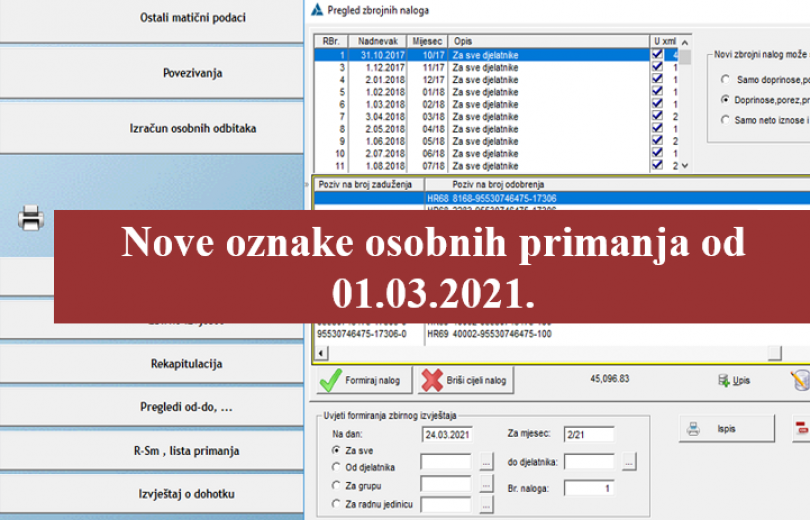This screenshot has height=520, width=810.
Task: Click left scroll arrow of poziv na broj table
Action: [321, 353]
